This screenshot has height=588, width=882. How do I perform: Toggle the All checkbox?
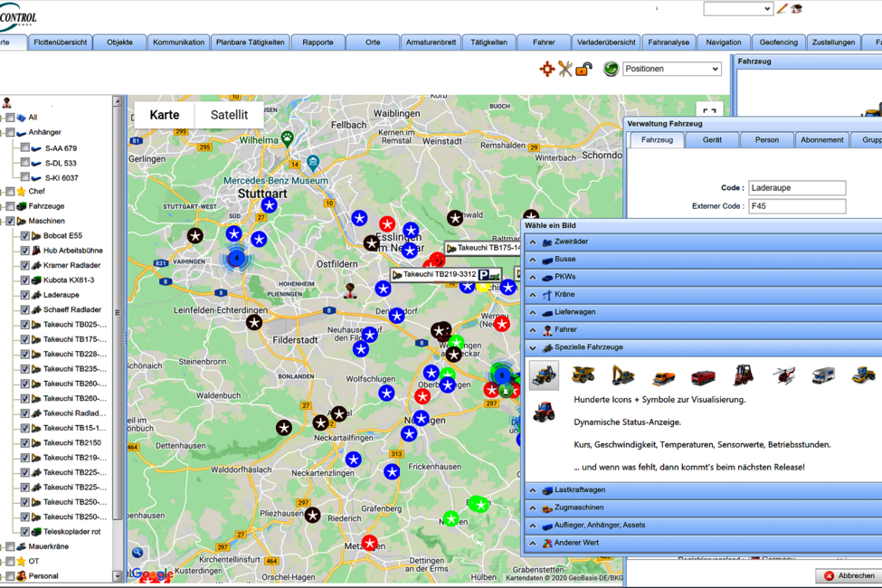[10, 118]
